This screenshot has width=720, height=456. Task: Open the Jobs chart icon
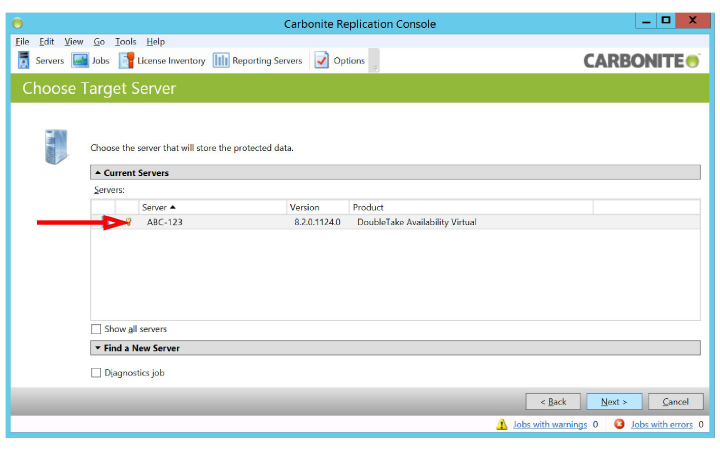click(x=80, y=60)
